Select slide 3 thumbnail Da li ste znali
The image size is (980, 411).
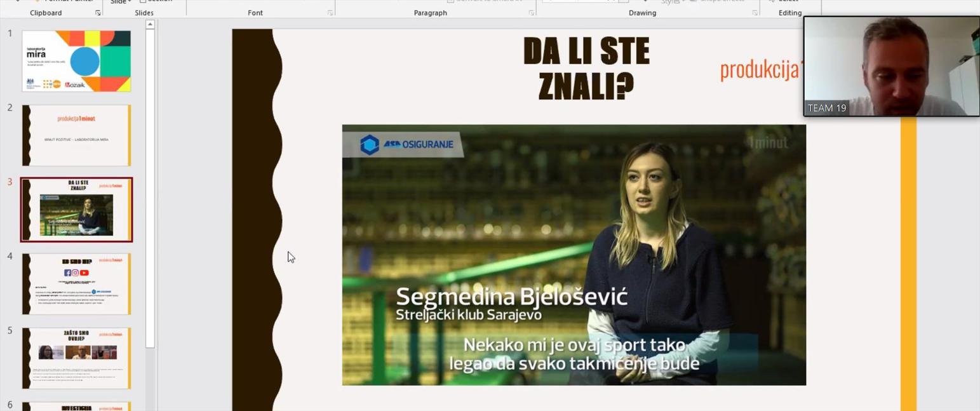[76, 210]
